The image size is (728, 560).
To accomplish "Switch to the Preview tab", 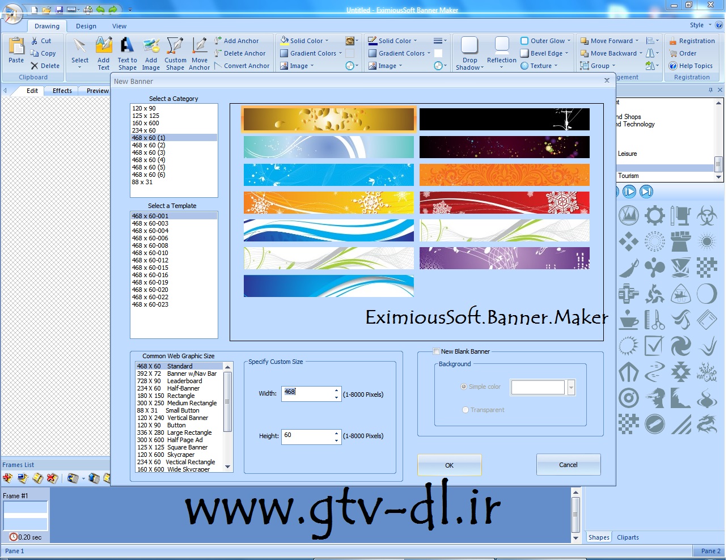I will pyautogui.click(x=98, y=91).
